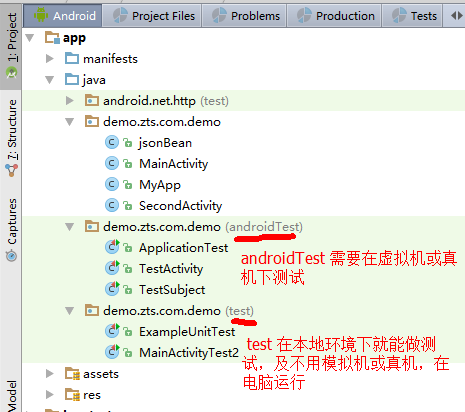This screenshot has height=412, width=465.
Task: Click the MainActivityTest2 test class icon
Action: click(112, 352)
